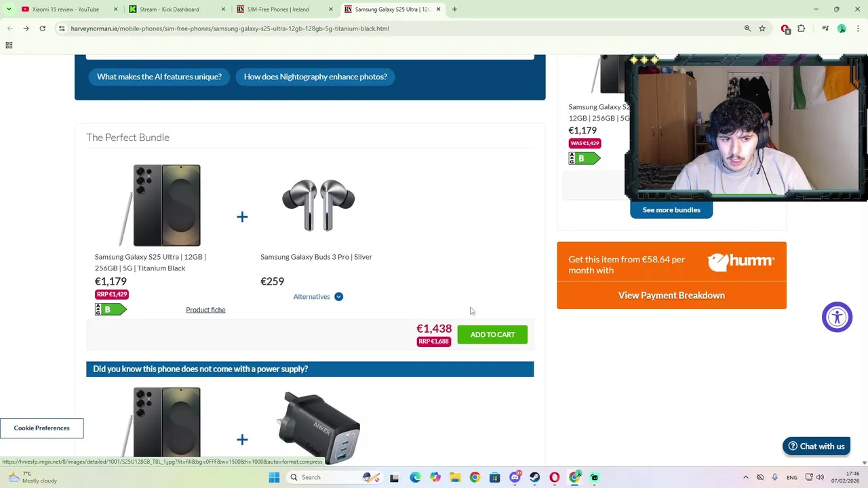Viewport: 868px width, 488px height.
Task: Go forward in browser history
Action: tap(26, 28)
